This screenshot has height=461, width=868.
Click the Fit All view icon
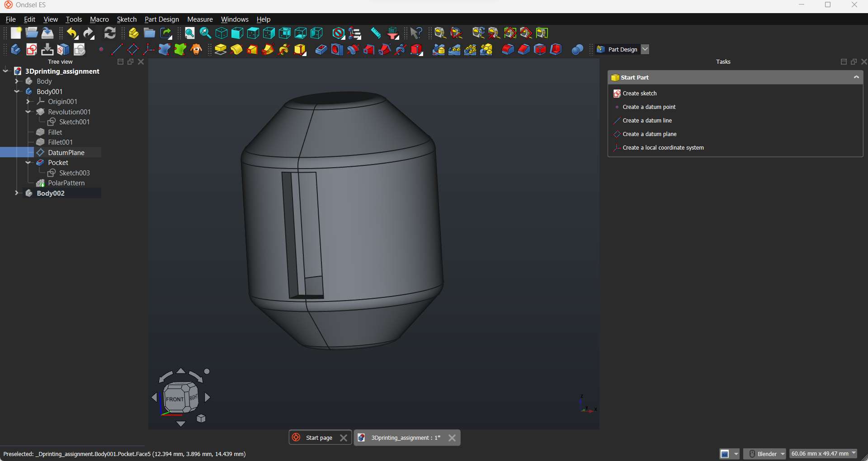click(x=190, y=33)
